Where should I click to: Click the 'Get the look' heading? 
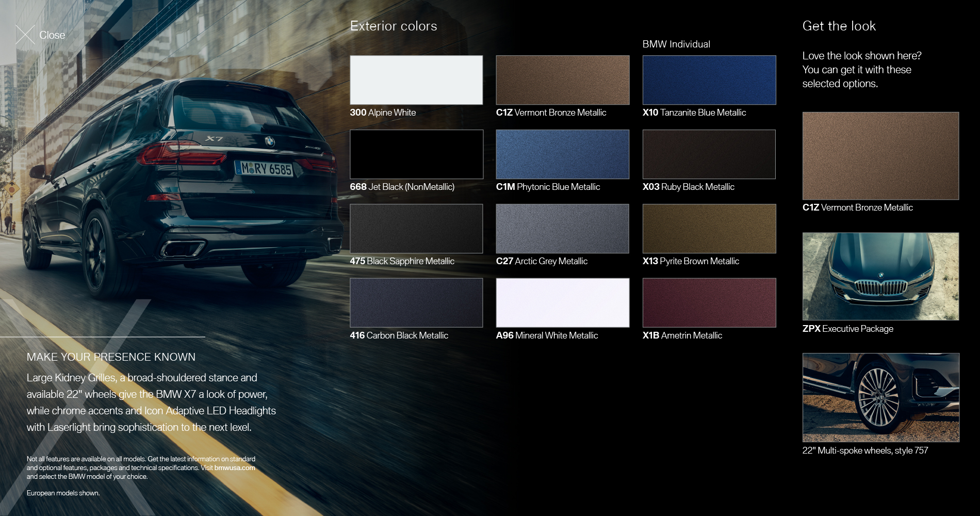(839, 26)
